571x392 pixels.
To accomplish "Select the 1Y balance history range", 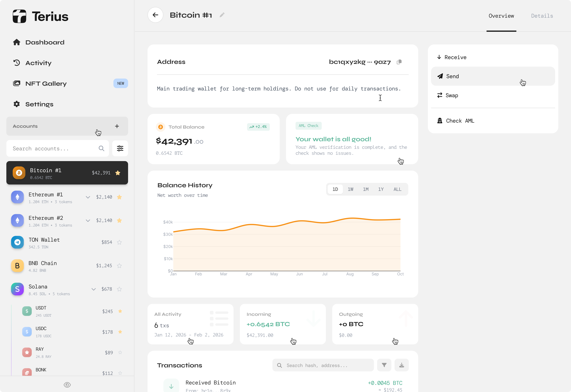I will pos(381,189).
